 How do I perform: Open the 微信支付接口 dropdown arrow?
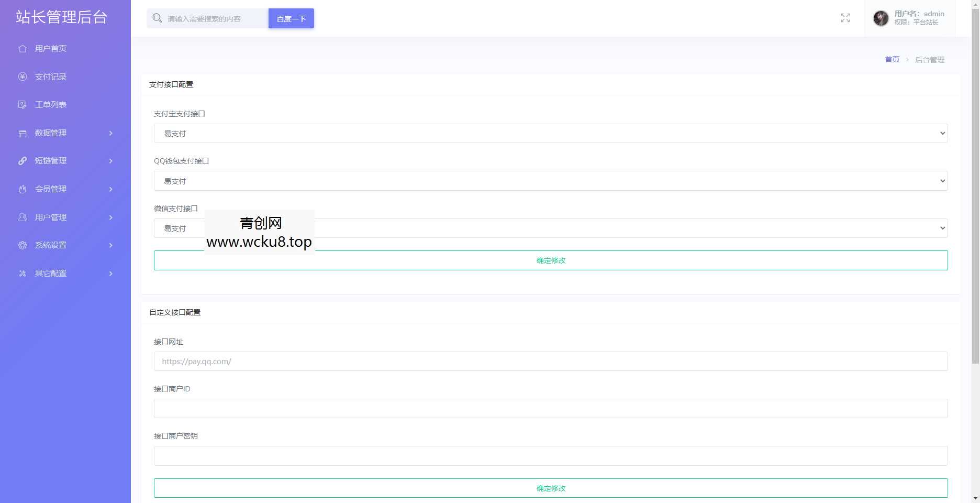coord(942,228)
